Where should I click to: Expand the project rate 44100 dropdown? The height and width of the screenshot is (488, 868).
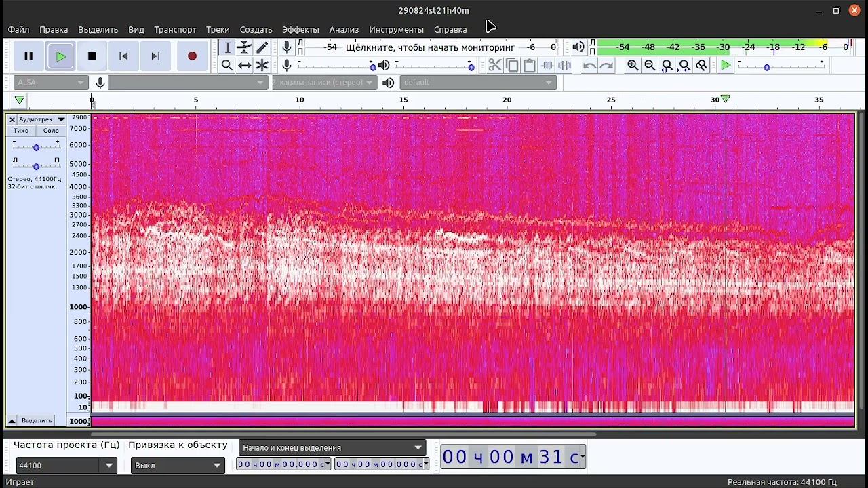point(108,466)
